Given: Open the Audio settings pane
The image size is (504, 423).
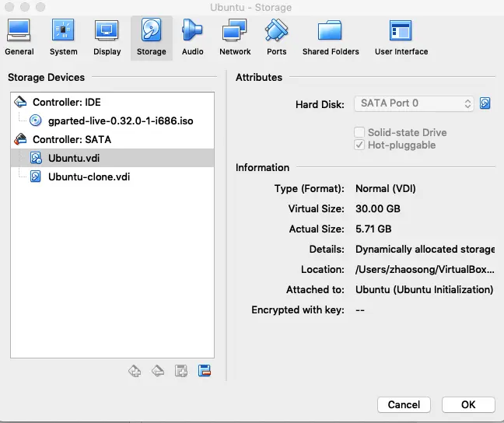Looking at the screenshot, I should [192, 38].
